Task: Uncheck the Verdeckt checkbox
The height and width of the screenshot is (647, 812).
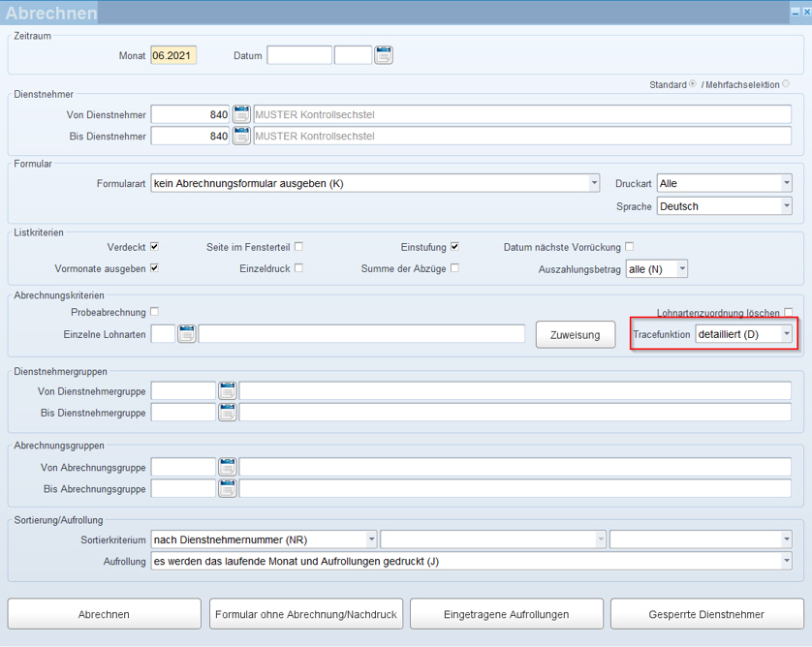Action: click(154, 247)
